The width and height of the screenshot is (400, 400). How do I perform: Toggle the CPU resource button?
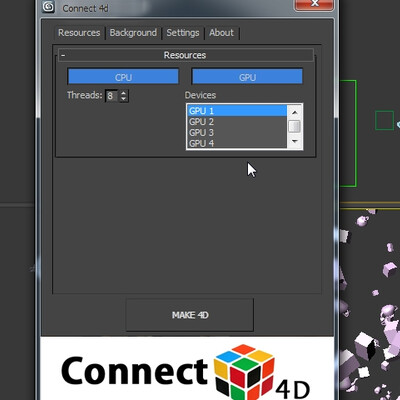(x=123, y=77)
